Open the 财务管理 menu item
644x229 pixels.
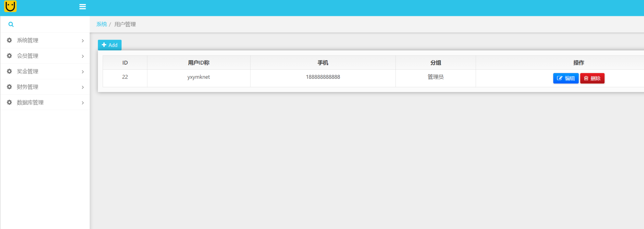[45, 87]
